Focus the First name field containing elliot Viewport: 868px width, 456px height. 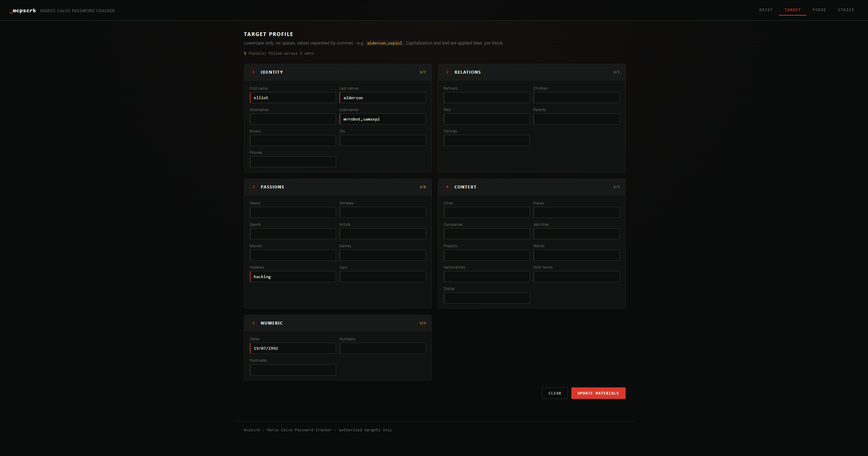click(x=293, y=98)
